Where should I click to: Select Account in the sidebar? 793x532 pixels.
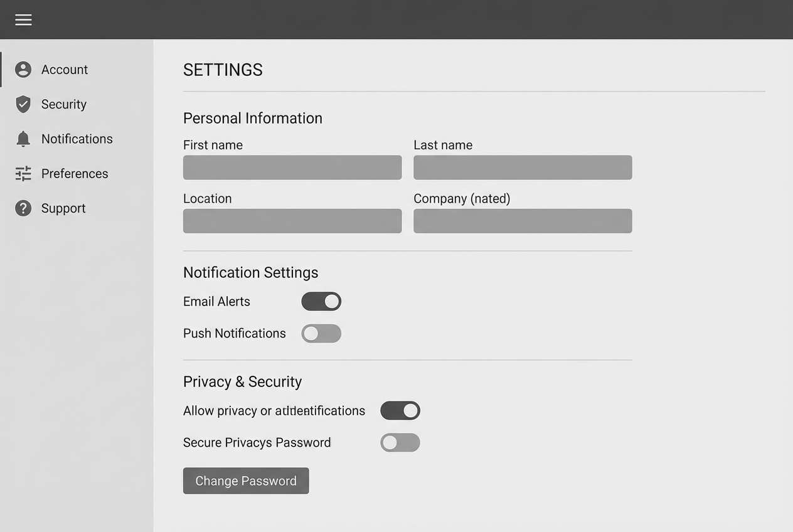coord(65,69)
